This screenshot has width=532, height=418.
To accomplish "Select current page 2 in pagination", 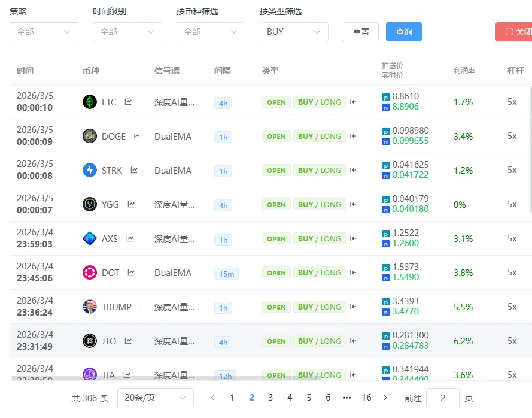I will pyautogui.click(x=251, y=398).
